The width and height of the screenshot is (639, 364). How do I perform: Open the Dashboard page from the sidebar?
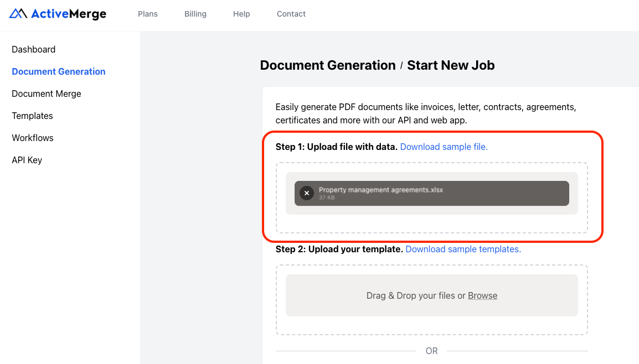(x=33, y=49)
